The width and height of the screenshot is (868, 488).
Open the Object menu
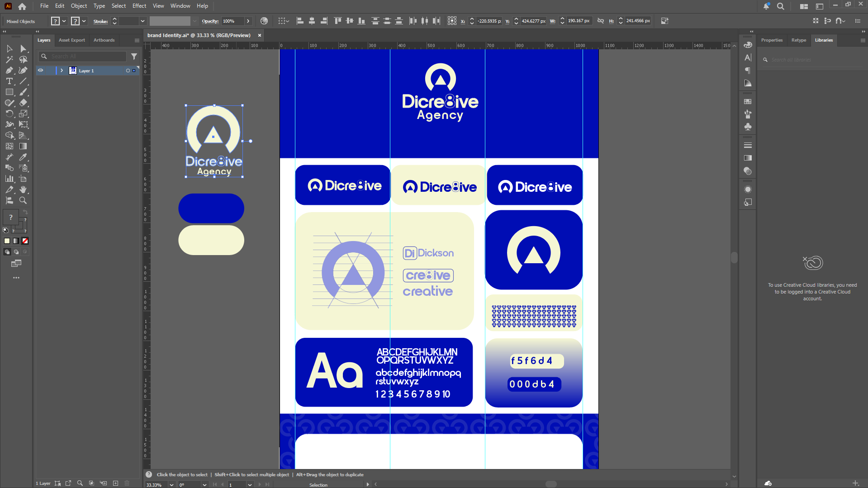pos(79,6)
